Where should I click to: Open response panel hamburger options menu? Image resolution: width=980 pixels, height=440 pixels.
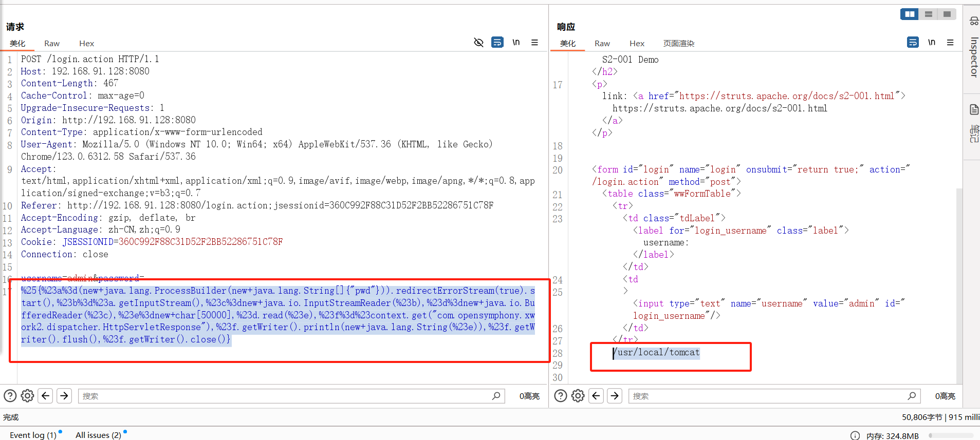950,42
